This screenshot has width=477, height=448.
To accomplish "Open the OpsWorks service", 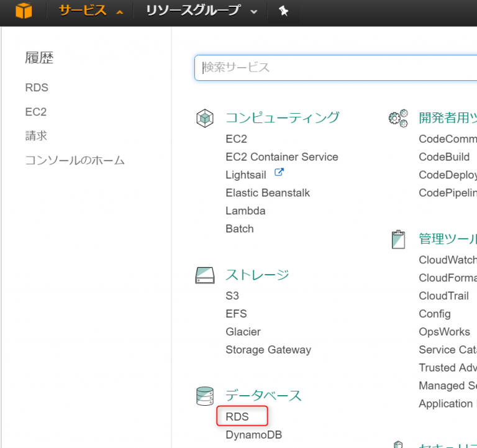I will point(444,332).
